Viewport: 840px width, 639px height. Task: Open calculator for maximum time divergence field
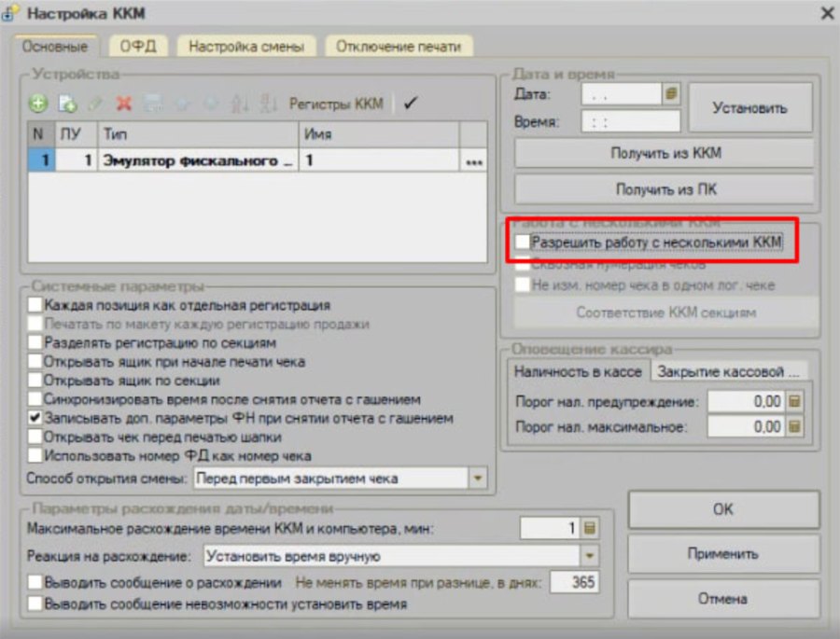point(589,528)
